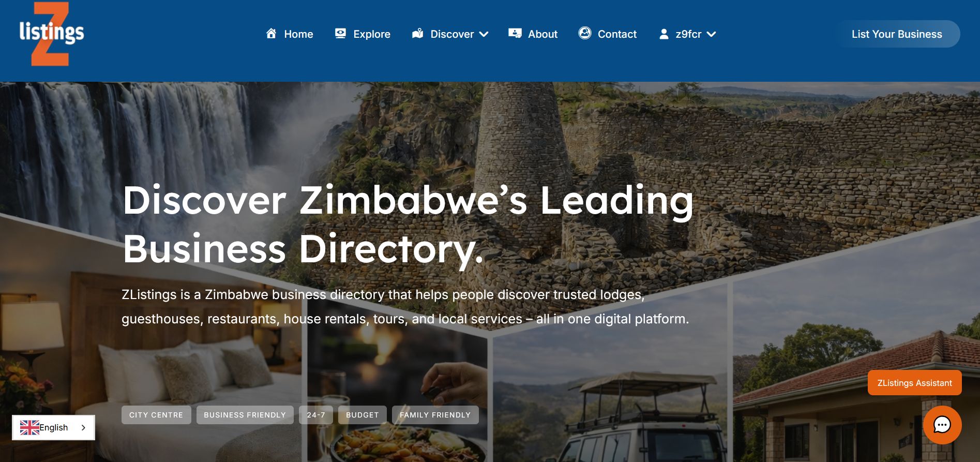Select the Budget tag chip

click(362, 415)
